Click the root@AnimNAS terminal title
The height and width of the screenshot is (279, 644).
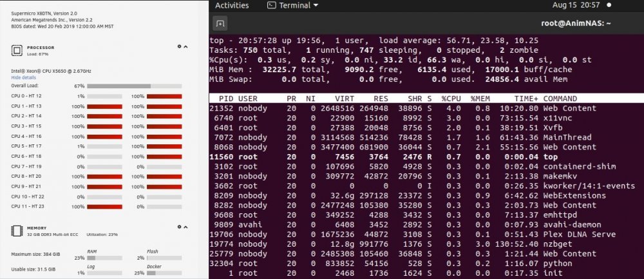pyautogui.click(x=576, y=23)
